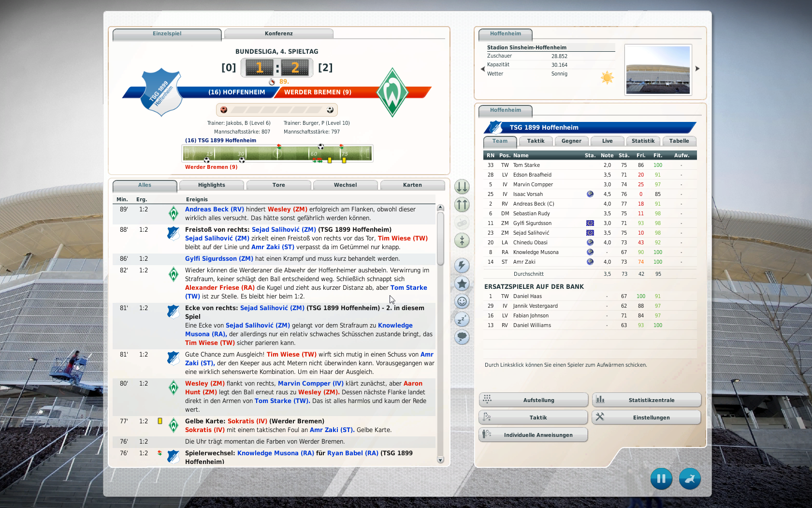
Task: Click the event list scrollbar up arrow
Action: tap(440, 208)
